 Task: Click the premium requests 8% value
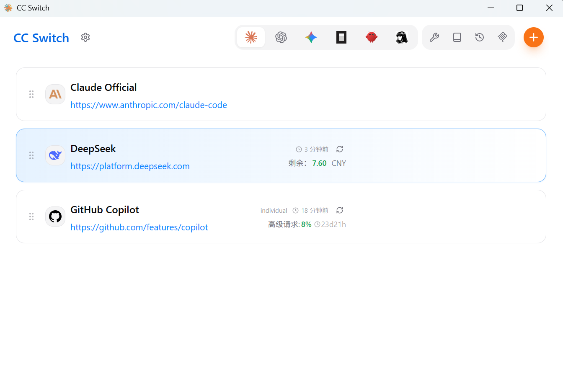[306, 224]
